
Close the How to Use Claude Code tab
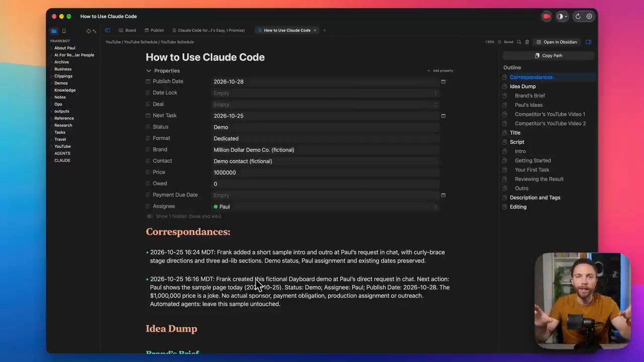click(x=315, y=30)
